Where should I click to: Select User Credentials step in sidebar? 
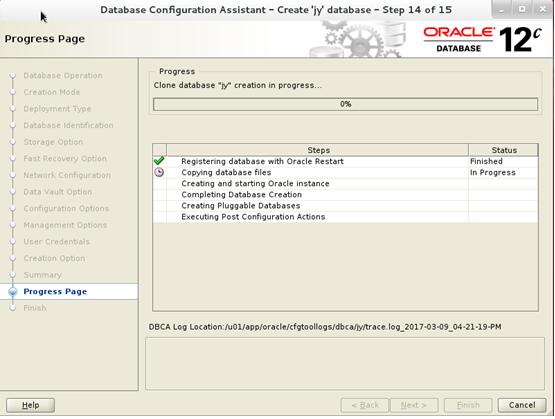(x=56, y=242)
